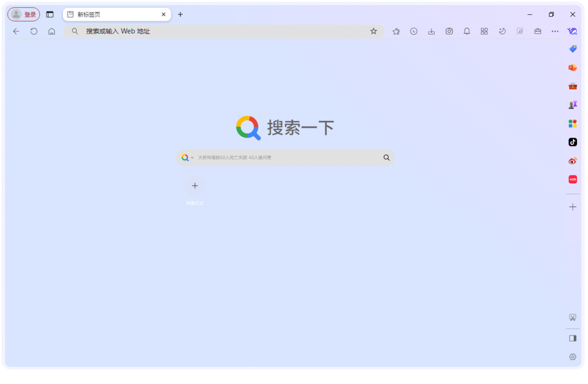Open notifications bell icon
588x384 pixels.
(467, 31)
